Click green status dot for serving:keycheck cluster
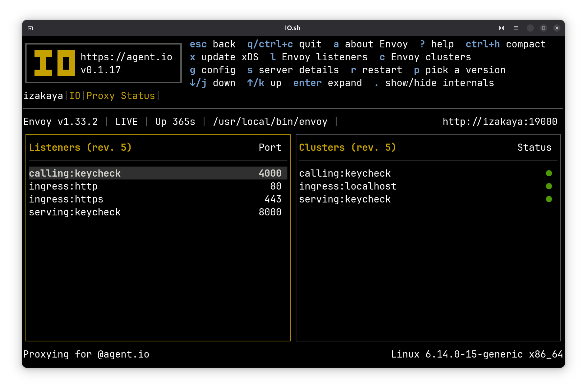Viewport: 587px width, 392px height. (549, 199)
